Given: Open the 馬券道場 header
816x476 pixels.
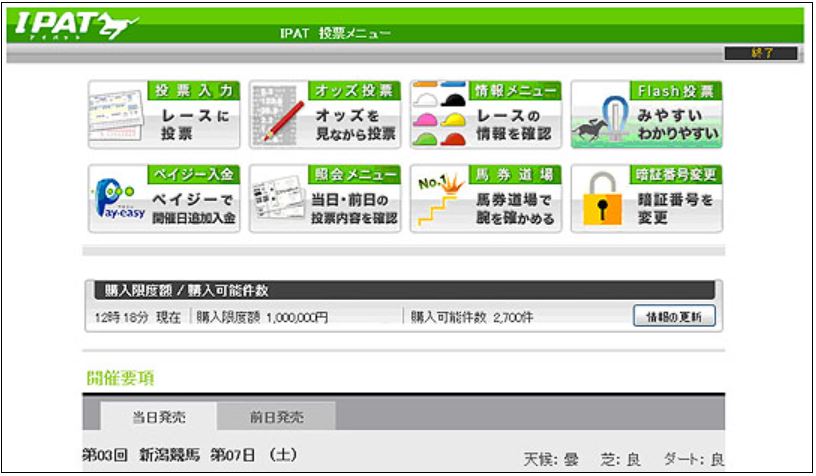Looking at the screenshot, I should pos(515,174).
